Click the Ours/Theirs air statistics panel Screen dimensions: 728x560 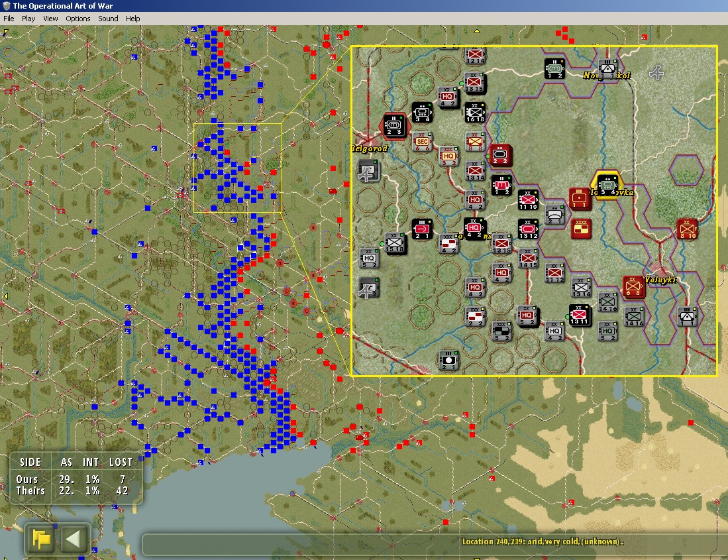(76, 477)
